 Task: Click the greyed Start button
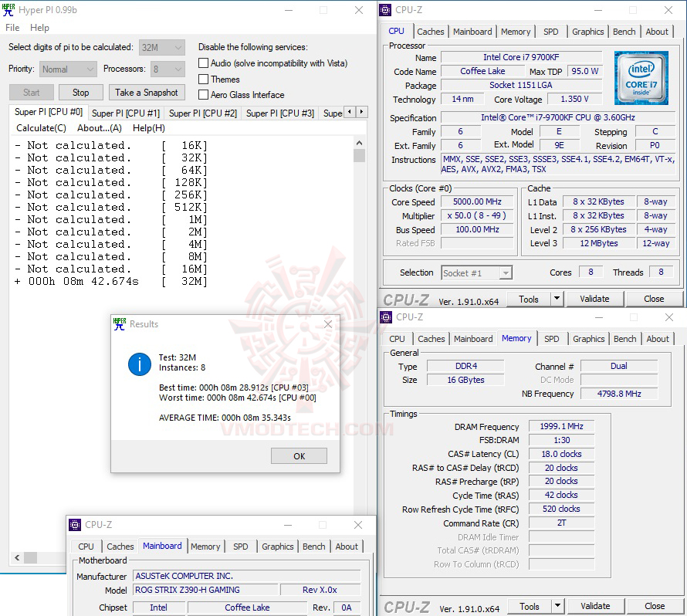pos(31,93)
